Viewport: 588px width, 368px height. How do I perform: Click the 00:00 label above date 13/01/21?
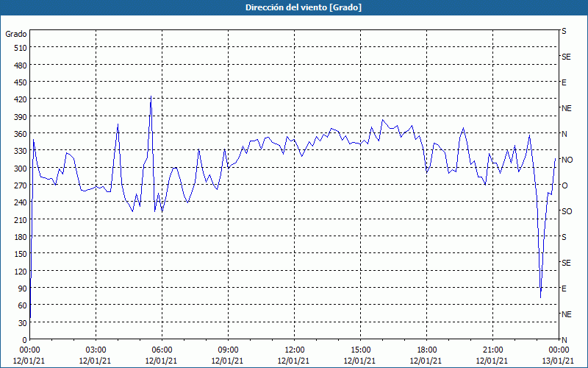click(x=559, y=350)
